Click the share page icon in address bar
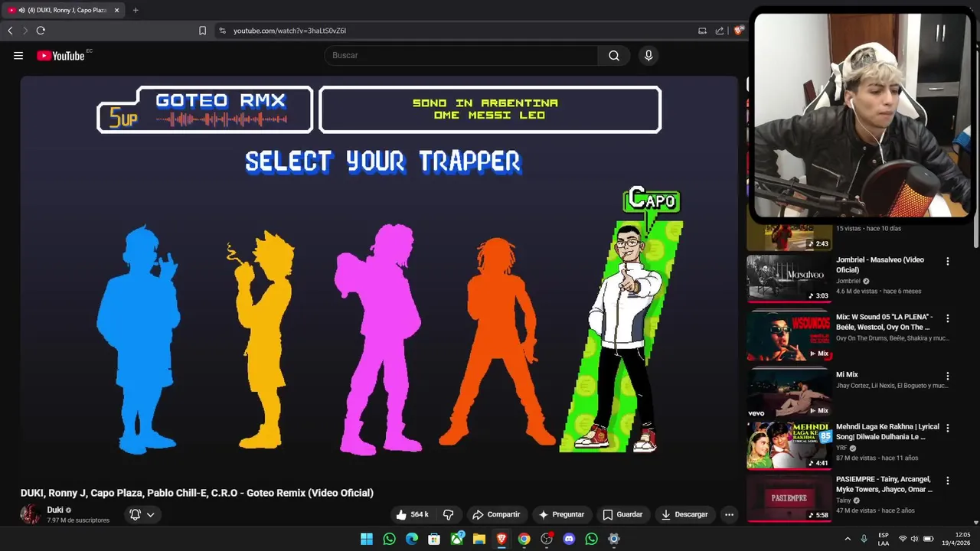 pyautogui.click(x=720, y=31)
